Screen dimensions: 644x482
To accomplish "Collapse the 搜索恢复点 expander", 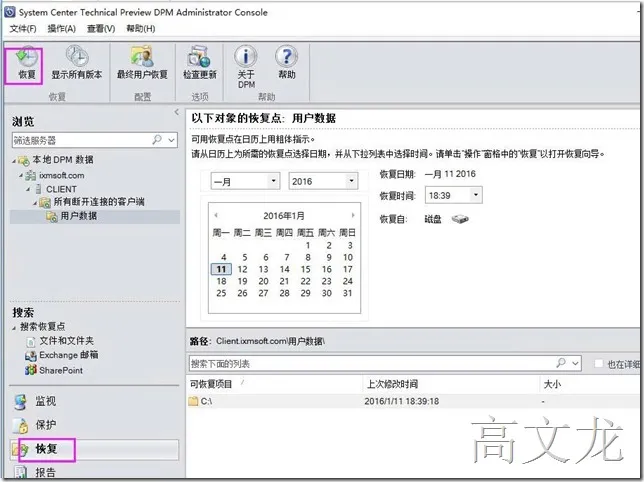I will (x=14, y=328).
